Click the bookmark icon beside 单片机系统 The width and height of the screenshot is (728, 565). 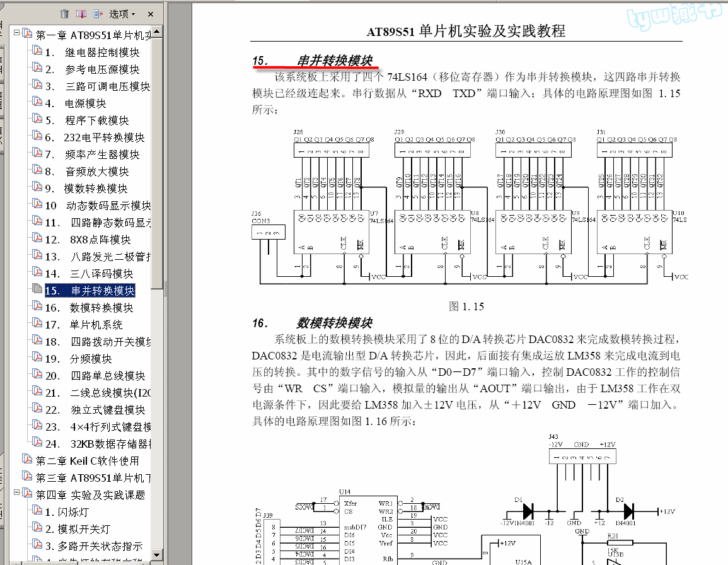37,323
